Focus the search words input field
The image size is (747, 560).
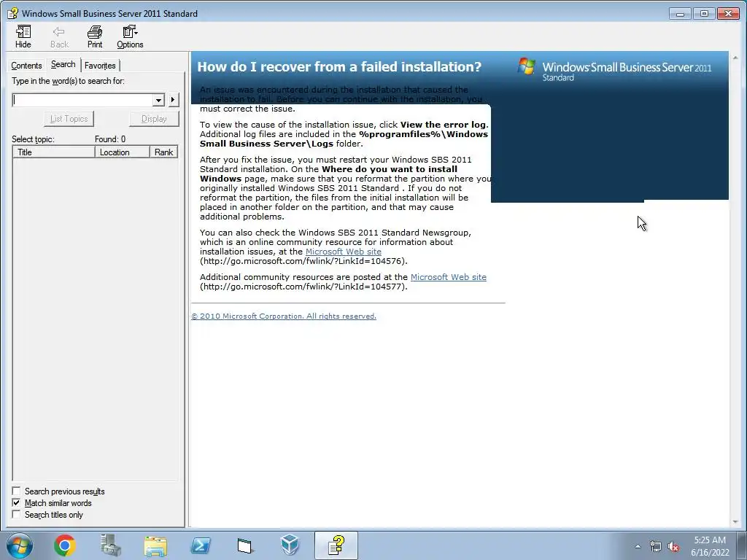point(83,99)
